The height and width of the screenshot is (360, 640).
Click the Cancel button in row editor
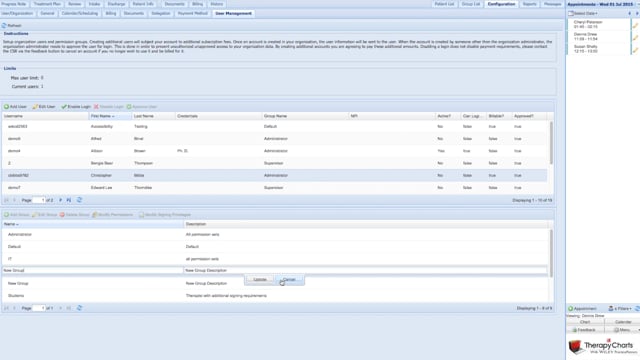point(289,280)
